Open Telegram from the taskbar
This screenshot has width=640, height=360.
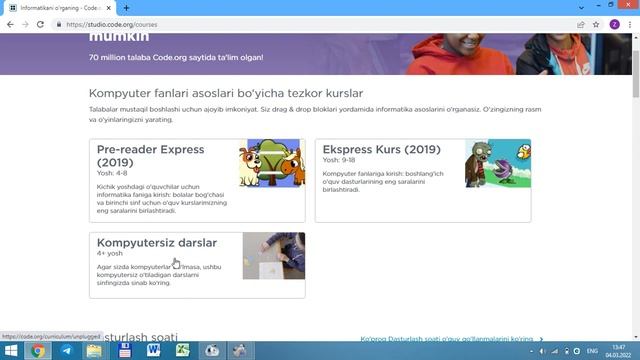click(67, 351)
